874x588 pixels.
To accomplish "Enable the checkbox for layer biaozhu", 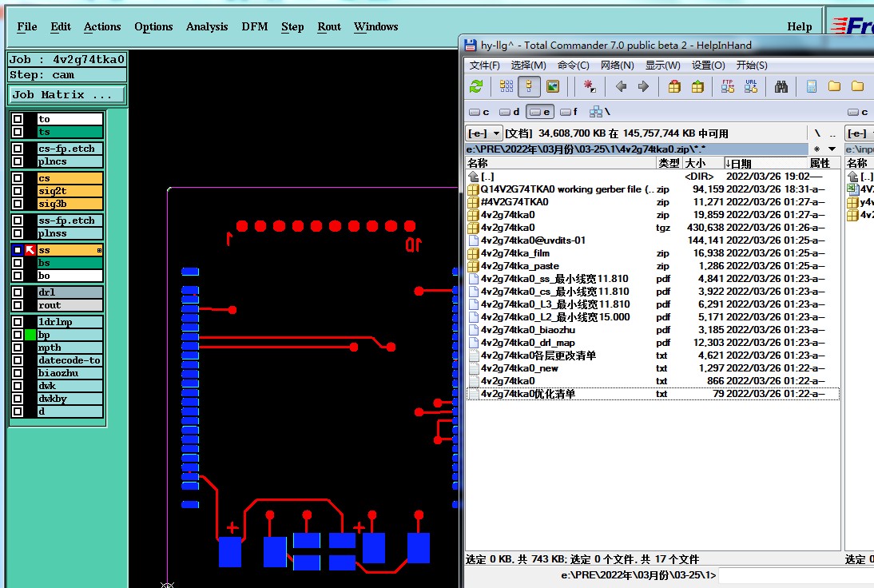I will click(x=18, y=373).
